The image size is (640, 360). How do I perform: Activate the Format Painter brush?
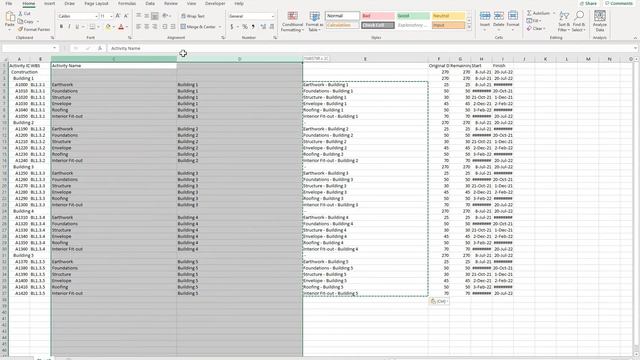click(x=20, y=29)
